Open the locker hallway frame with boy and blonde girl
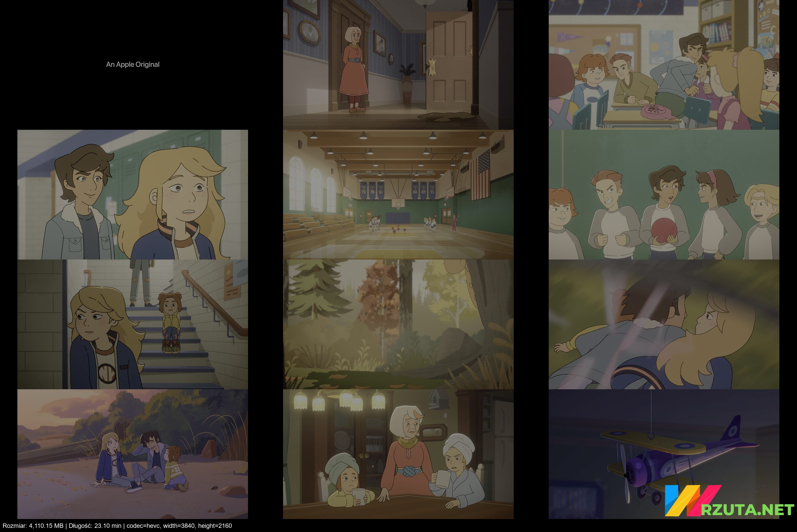 [x=133, y=194]
